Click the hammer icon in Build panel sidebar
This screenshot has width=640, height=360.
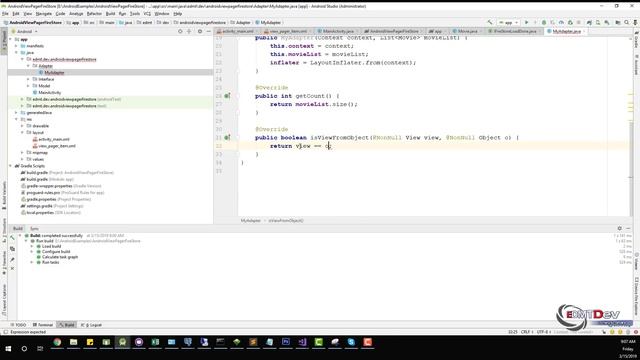[12, 238]
